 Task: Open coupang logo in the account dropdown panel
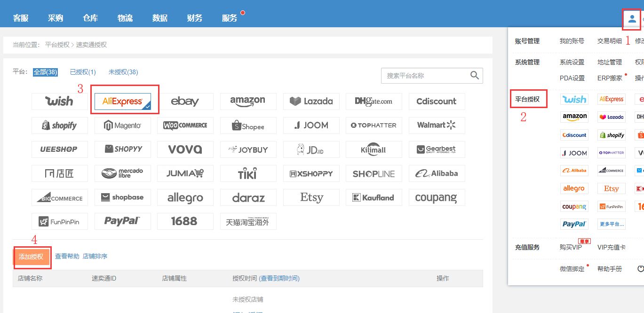[574, 206]
